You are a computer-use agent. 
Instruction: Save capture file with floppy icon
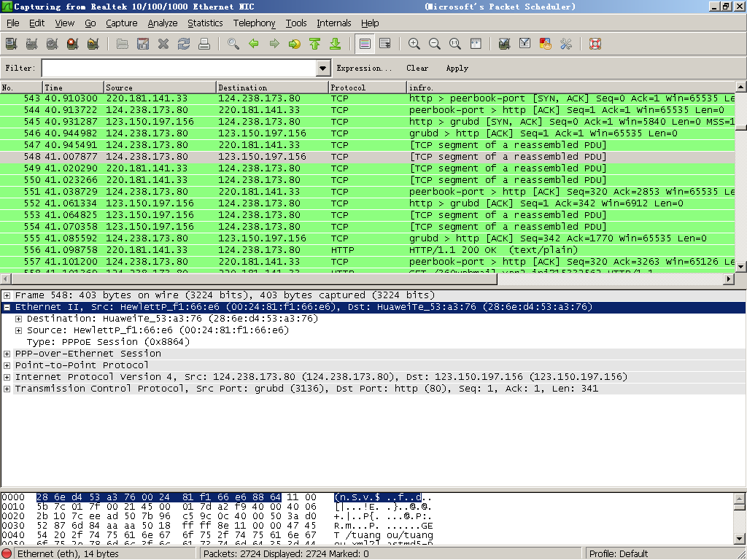143,44
